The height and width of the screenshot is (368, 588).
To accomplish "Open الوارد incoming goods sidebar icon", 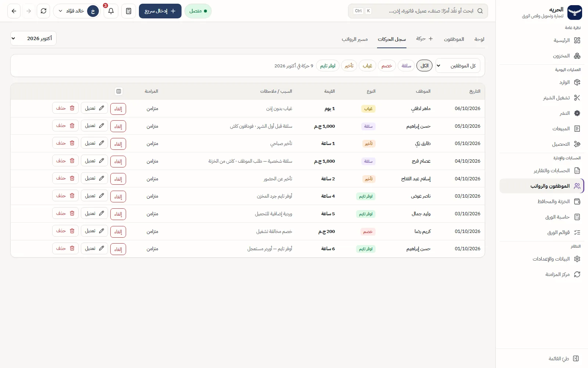I will pos(577,82).
